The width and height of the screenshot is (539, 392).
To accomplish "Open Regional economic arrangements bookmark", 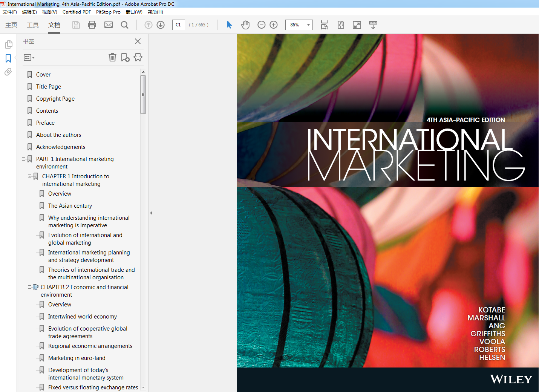I will pyautogui.click(x=90, y=346).
